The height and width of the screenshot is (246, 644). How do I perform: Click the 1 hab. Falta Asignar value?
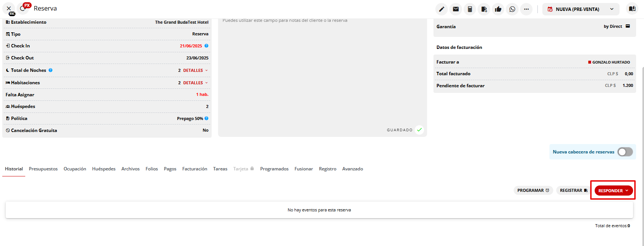click(202, 94)
